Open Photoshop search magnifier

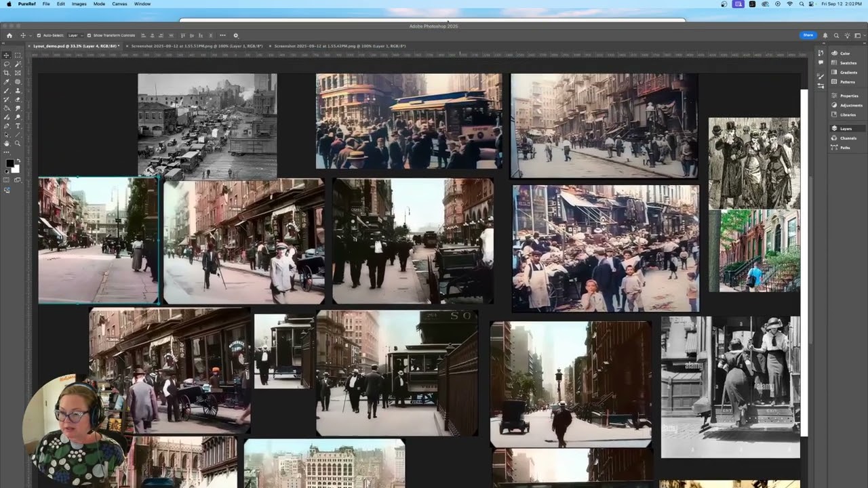point(836,35)
